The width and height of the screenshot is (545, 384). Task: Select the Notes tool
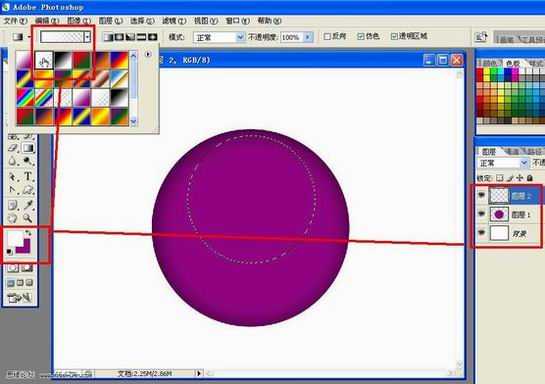point(13,205)
